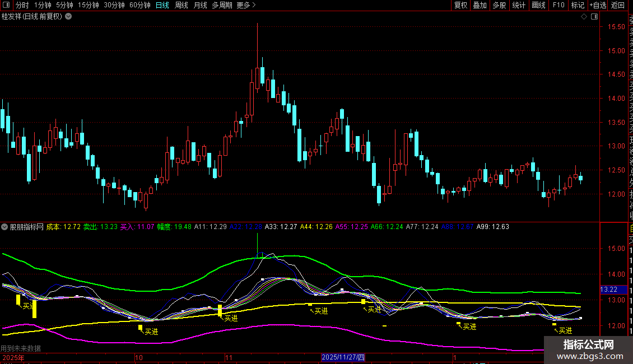633x364 pixels.
Task: Select the 日线 daily tab
Action: pyautogui.click(x=162, y=5)
